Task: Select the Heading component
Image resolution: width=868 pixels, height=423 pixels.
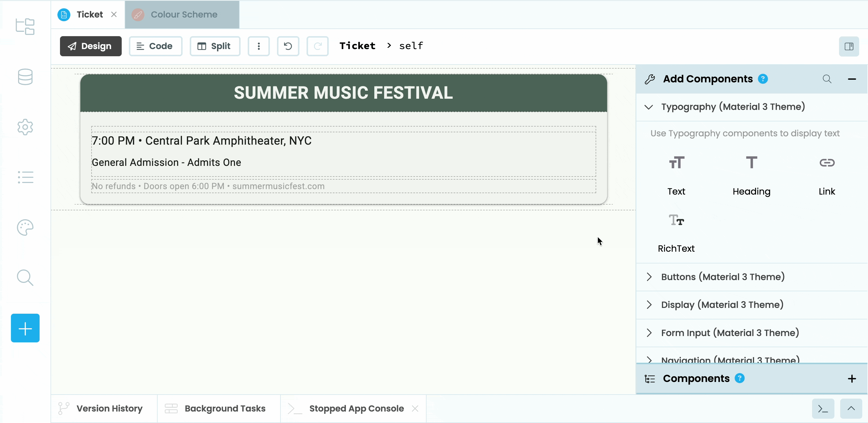Action: pos(751,176)
